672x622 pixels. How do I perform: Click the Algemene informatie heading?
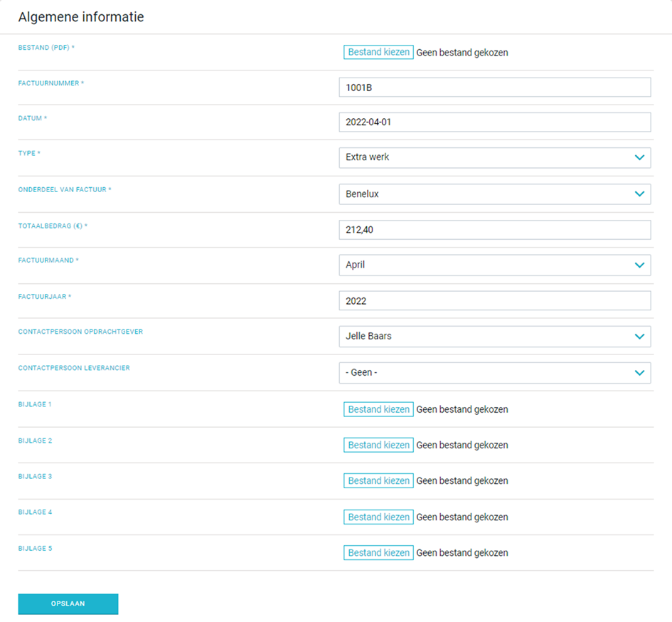coord(81,17)
